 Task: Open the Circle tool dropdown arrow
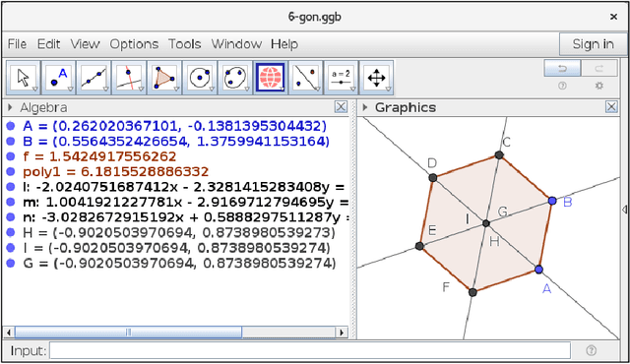click(x=212, y=90)
